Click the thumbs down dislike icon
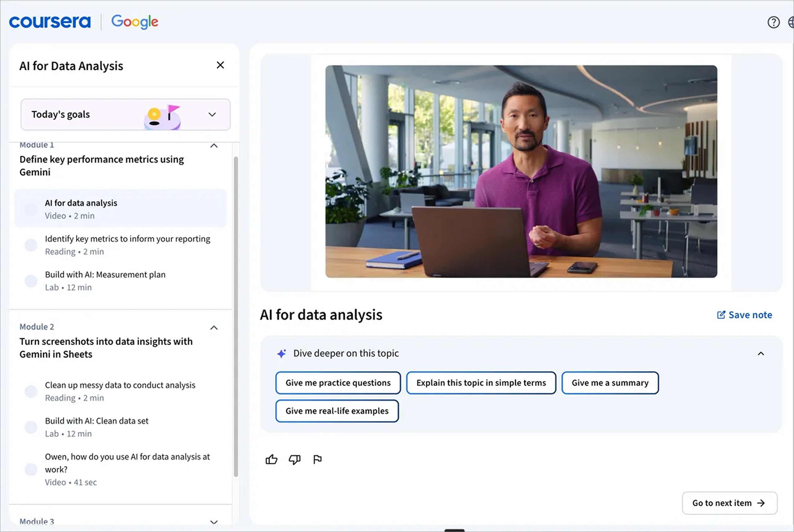 click(294, 459)
